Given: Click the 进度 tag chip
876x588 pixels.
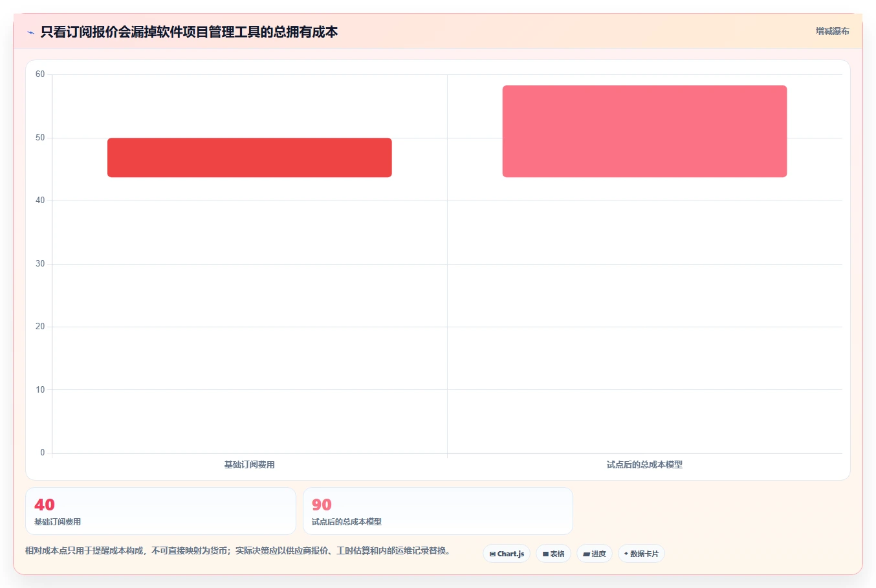Looking at the screenshot, I should coord(595,554).
